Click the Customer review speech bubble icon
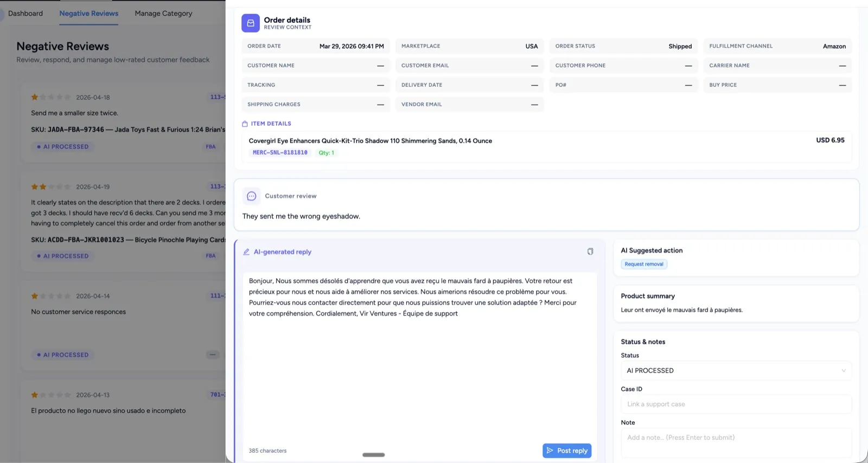The height and width of the screenshot is (463, 868). (252, 196)
